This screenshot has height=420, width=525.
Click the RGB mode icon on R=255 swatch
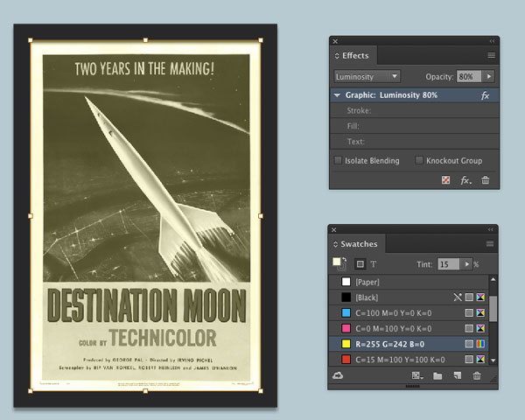click(x=480, y=344)
